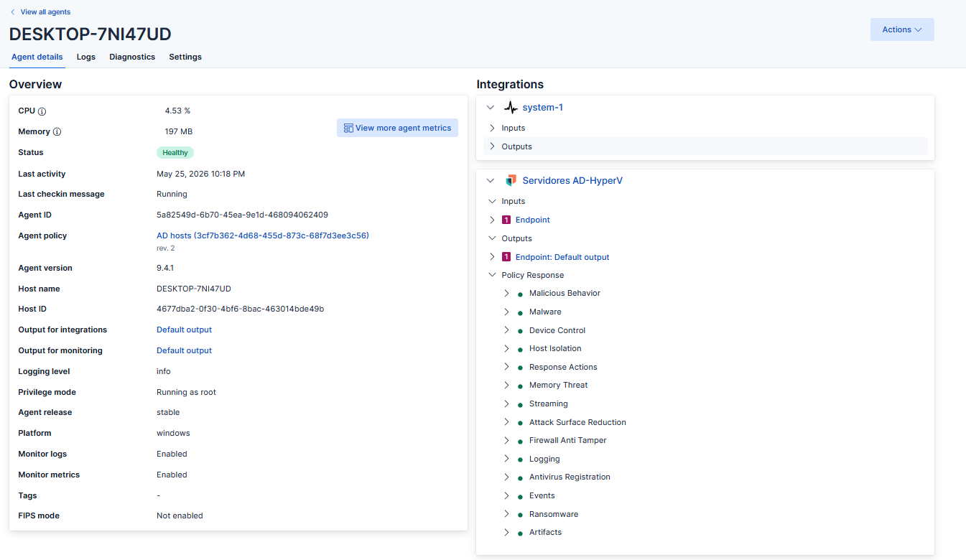Open Default output for integrations
Viewport: 966px width, 560px height.
[x=185, y=330]
